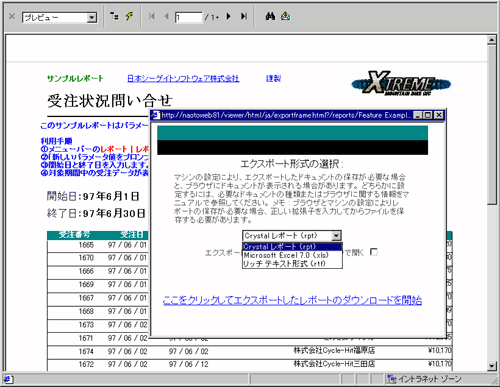Toggle the group tree icon in toolbar
This screenshot has width=500, height=387.
(114, 16)
